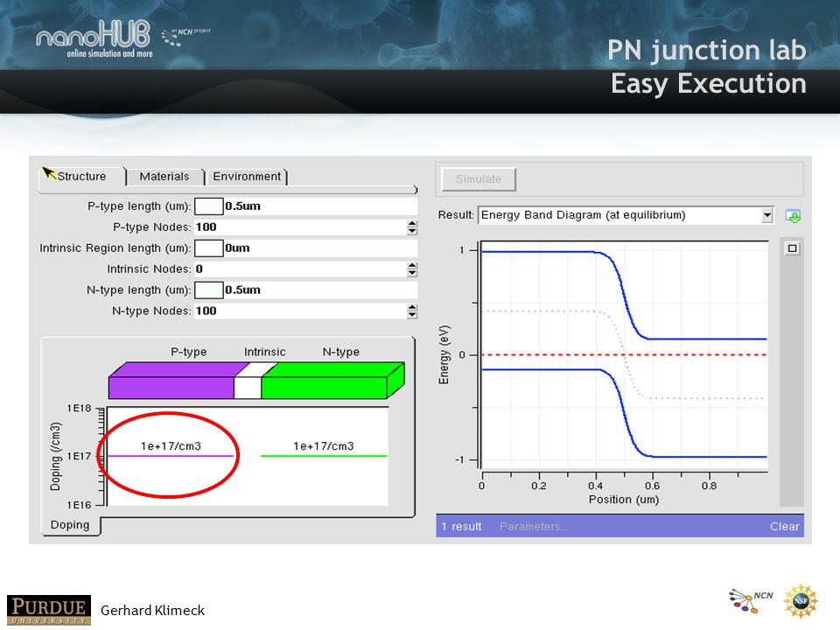This screenshot has height=630, width=840.
Task: Click the N-type 1e+17/cm3 doping label
Action: coord(324,445)
